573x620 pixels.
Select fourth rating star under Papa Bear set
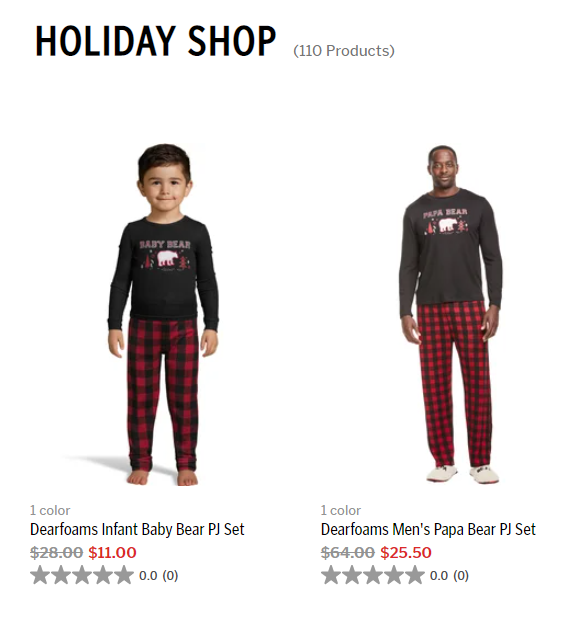pos(394,575)
